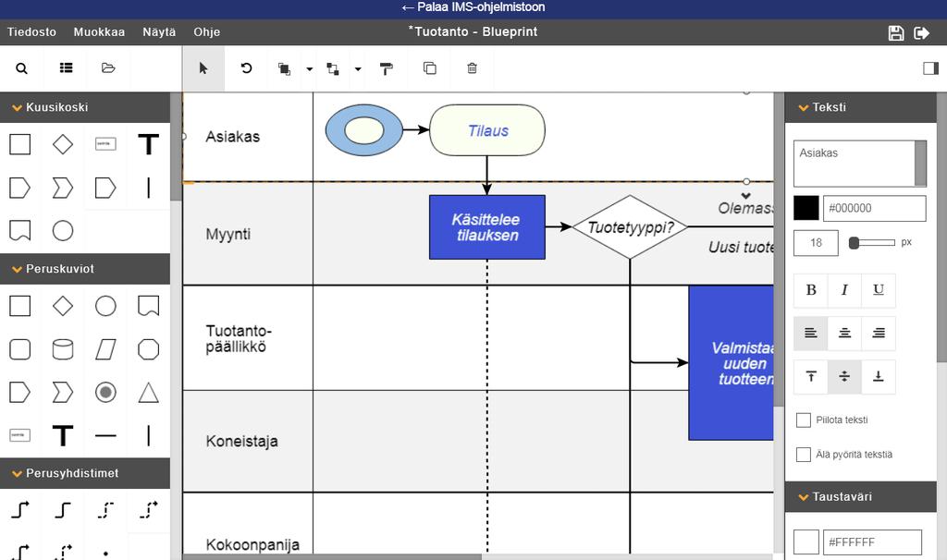The image size is (947, 560).
Task: Pick the rounded rectangle in Peruskuviot
Action: [20, 349]
